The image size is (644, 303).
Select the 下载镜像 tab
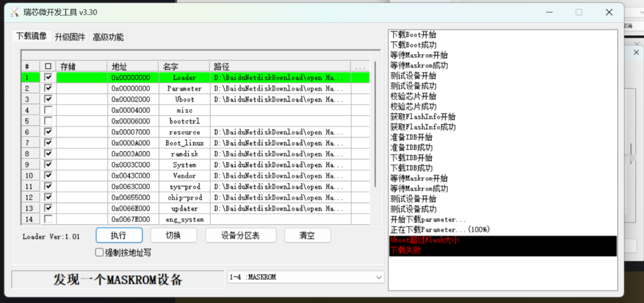click(31, 37)
